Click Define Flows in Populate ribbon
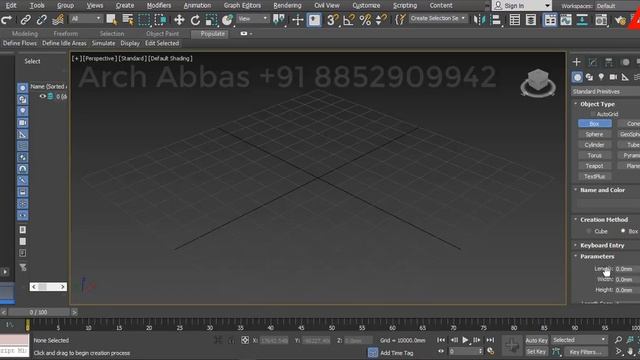Viewport: 640px width, 360px height. click(x=20, y=43)
